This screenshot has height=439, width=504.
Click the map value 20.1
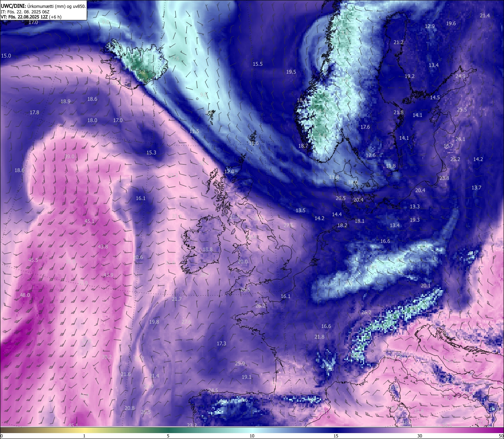coord(426,286)
